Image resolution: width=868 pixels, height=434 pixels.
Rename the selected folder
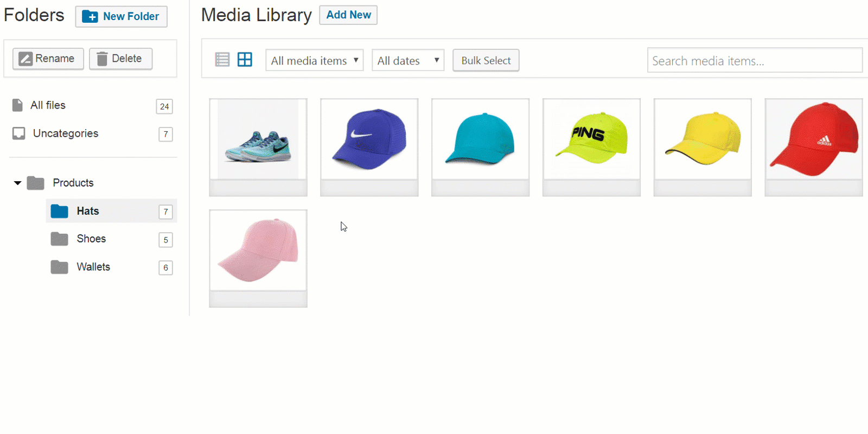pyautogui.click(x=48, y=59)
